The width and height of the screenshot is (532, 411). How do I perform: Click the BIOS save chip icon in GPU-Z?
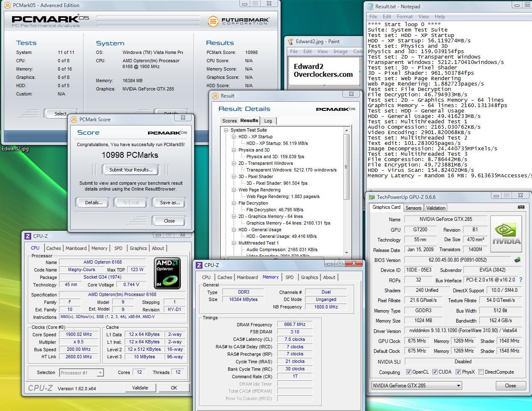tap(517, 260)
